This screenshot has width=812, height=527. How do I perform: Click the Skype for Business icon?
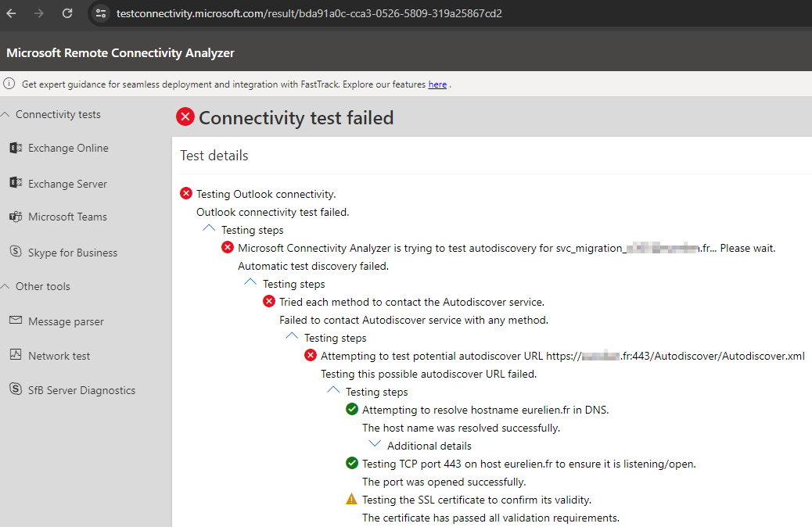click(15, 252)
